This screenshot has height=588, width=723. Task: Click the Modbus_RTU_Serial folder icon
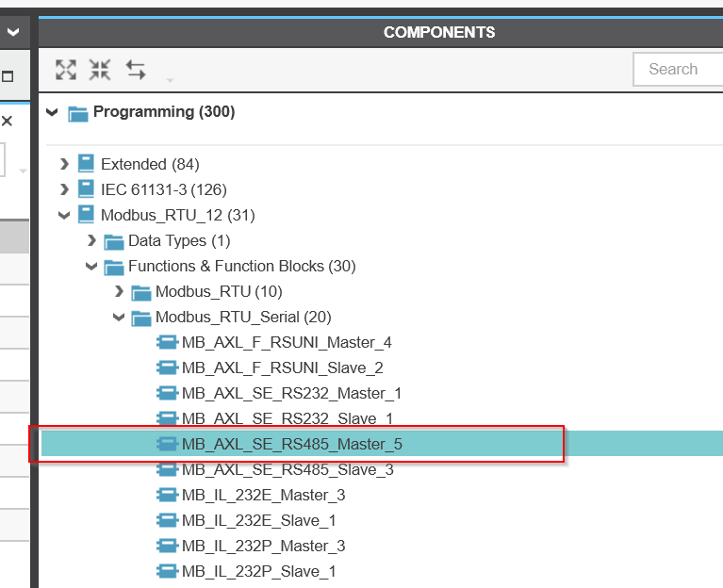tap(141, 318)
